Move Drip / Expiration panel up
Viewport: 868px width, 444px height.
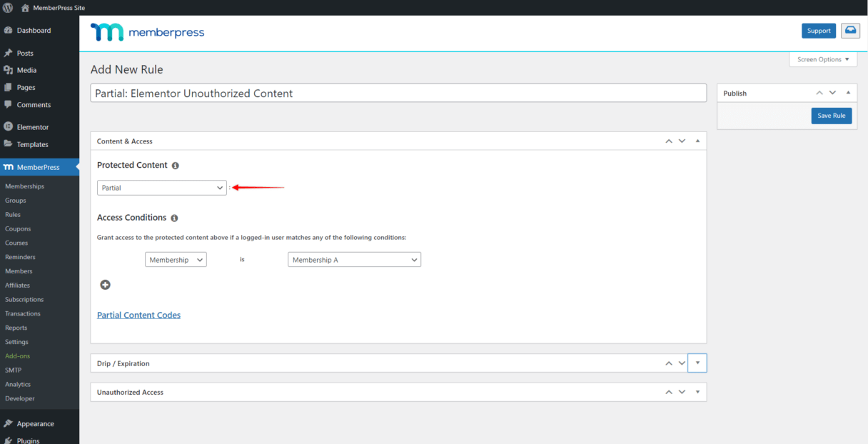(669, 363)
